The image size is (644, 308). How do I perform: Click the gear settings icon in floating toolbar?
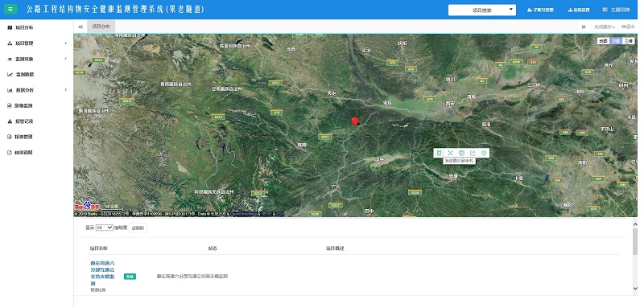(x=484, y=153)
